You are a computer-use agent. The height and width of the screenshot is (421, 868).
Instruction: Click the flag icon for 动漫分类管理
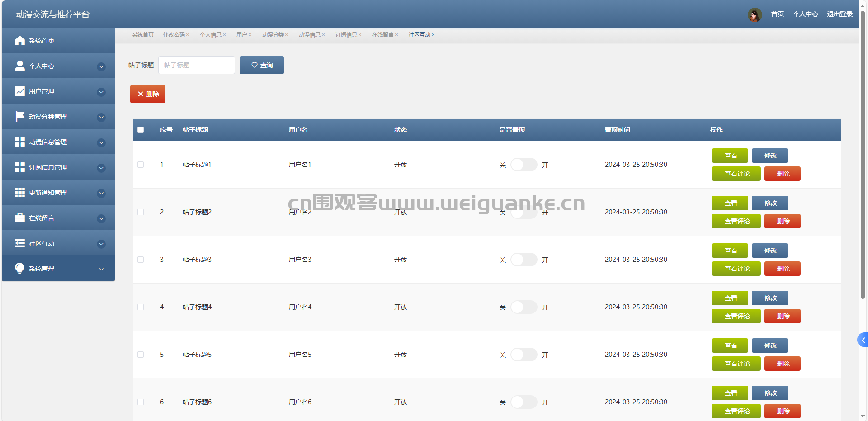[20, 117]
